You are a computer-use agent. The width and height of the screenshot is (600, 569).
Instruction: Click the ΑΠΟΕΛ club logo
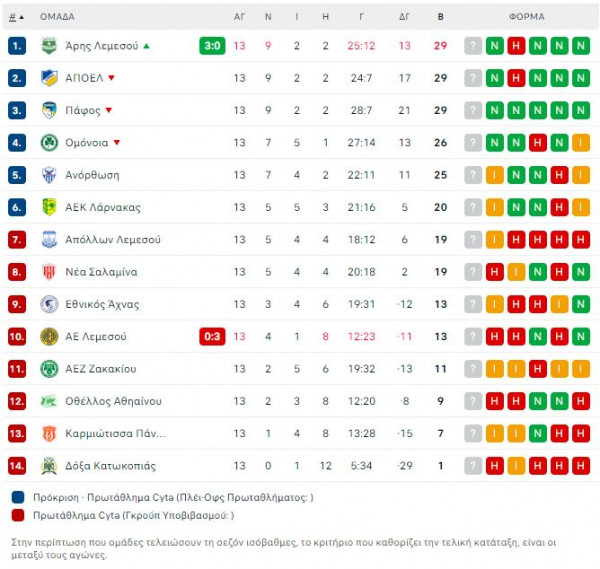pos(49,78)
